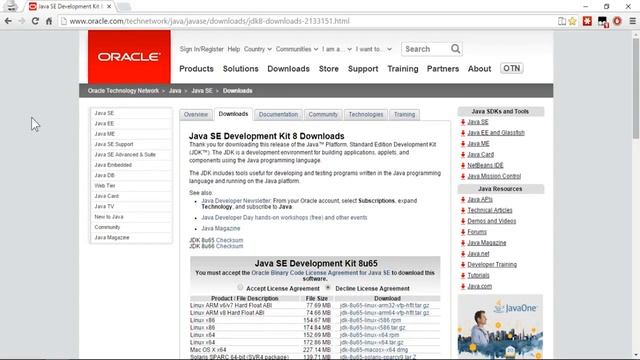The width and height of the screenshot is (640, 360).
Task: Click the red extension icon in toolbar
Action: tap(587, 21)
